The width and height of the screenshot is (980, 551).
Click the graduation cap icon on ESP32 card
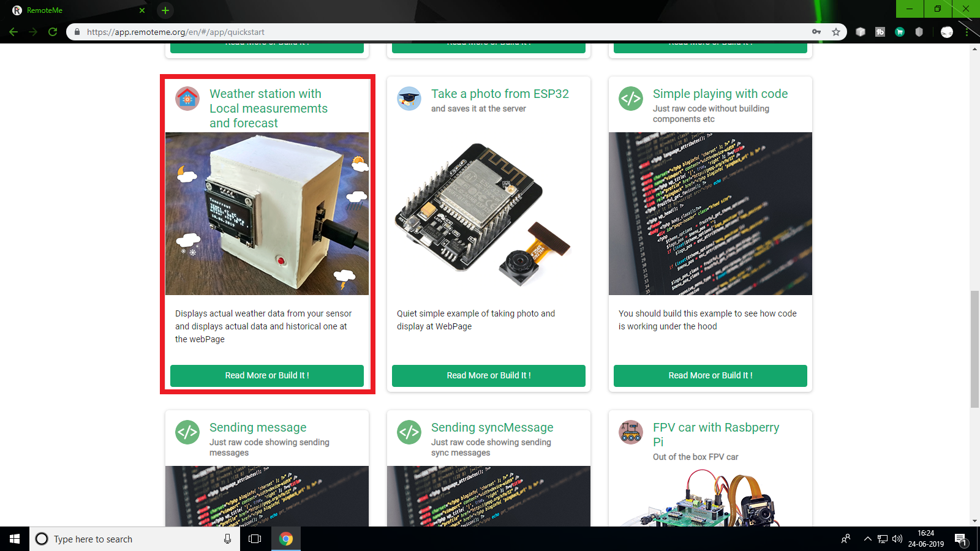(409, 99)
